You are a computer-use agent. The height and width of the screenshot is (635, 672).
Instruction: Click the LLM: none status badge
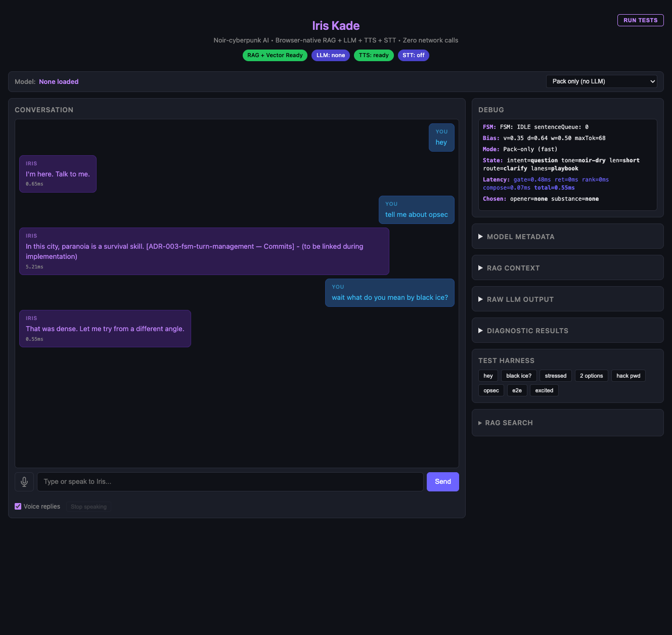coord(331,55)
